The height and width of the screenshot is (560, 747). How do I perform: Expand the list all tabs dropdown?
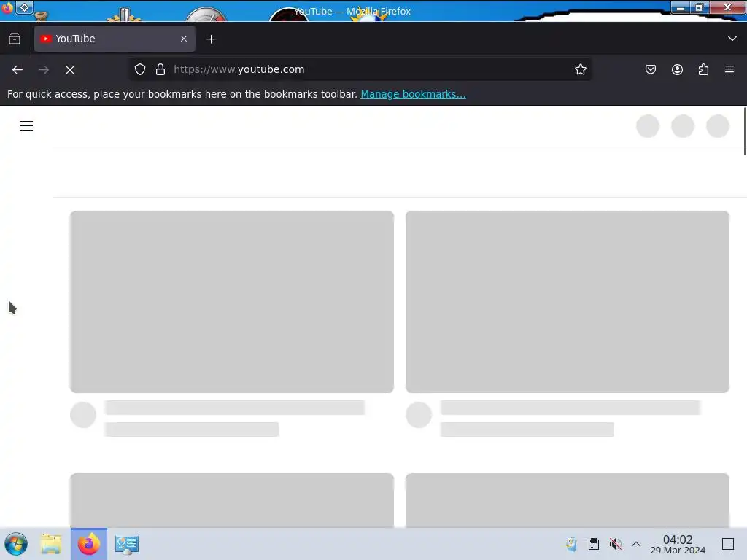(732, 39)
